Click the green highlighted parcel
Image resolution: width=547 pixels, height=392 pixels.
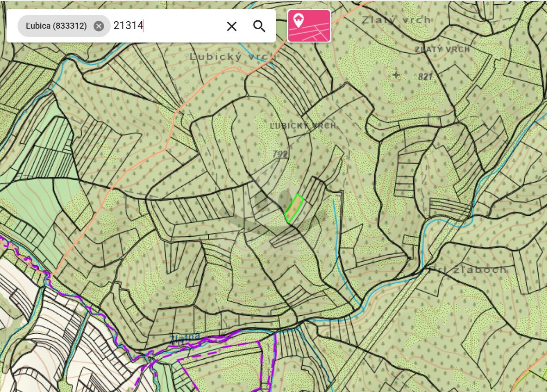click(x=293, y=208)
